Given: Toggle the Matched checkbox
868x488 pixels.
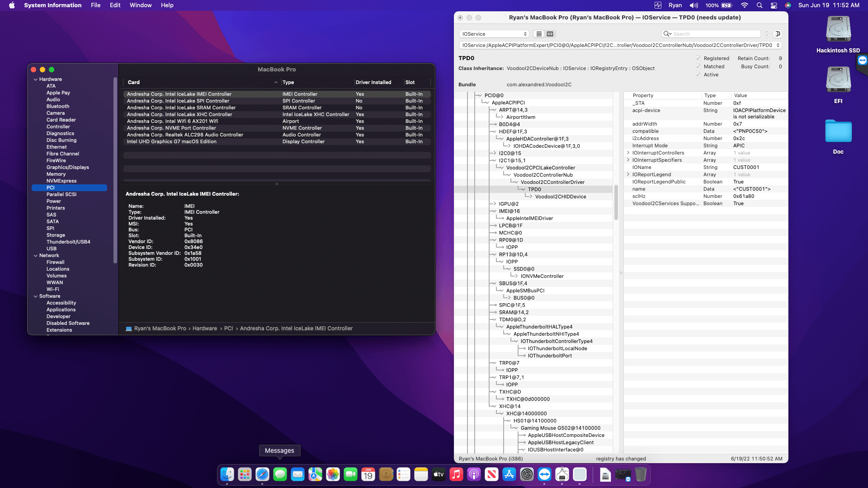Looking at the screenshot, I should 698,66.
